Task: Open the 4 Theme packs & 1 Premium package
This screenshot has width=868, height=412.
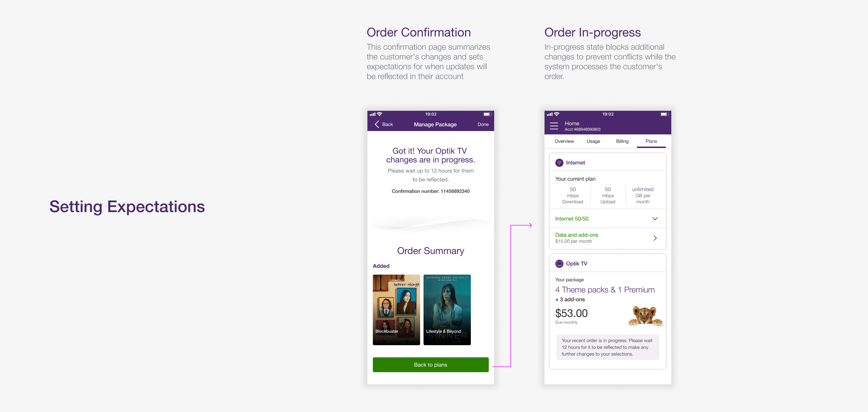Action: pos(605,290)
